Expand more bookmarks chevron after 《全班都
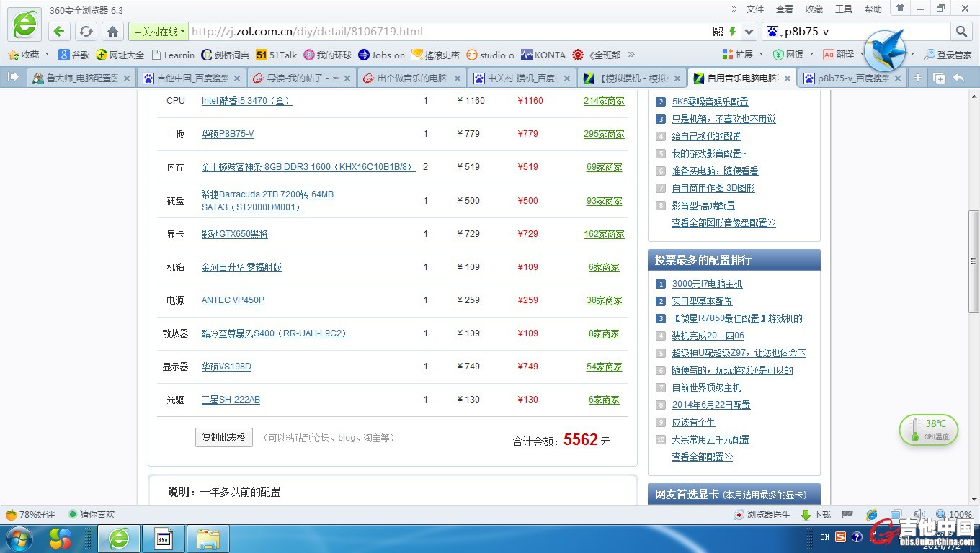 [x=631, y=55]
